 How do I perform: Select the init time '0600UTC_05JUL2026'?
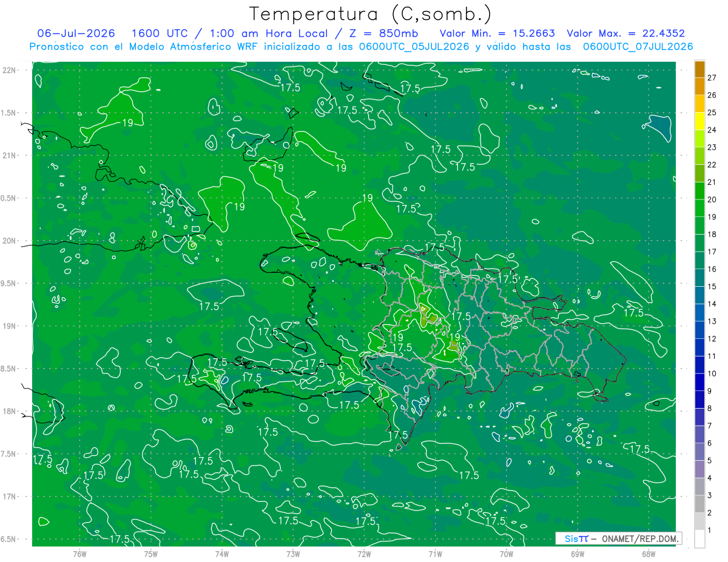[414, 47]
